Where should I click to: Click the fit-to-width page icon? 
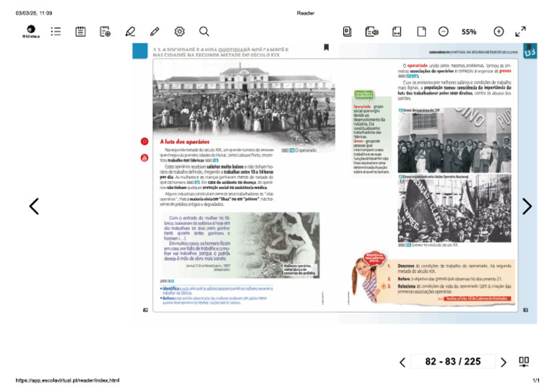point(397,32)
